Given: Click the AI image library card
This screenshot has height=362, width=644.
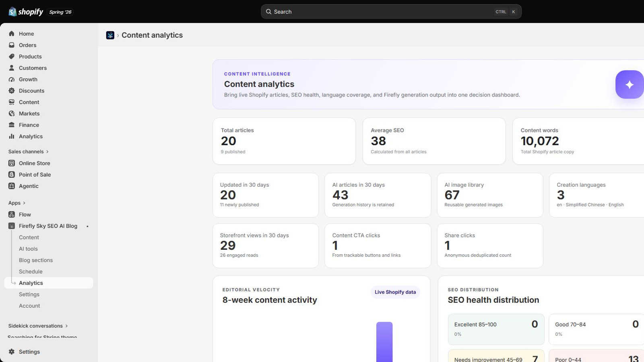Looking at the screenshot, I should click(x=490, y=195).
